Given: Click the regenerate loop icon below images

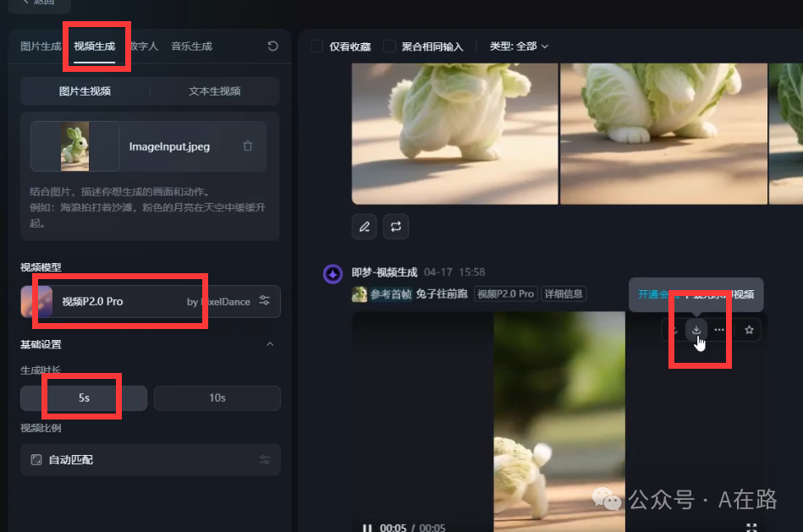Looking at the screenshot, I should [x=395, y=227].
